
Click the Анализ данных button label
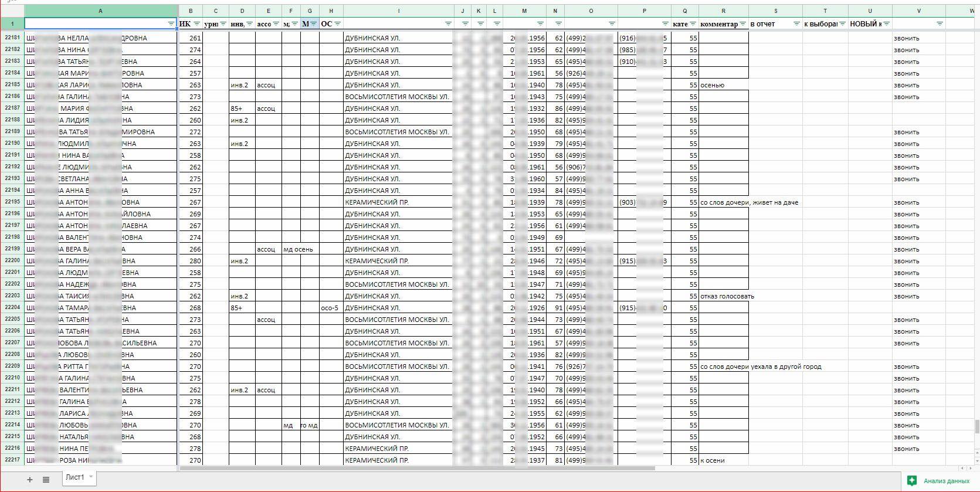947,481
